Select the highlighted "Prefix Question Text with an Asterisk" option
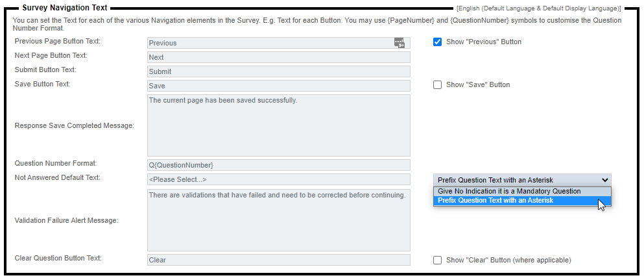This screenshot has height=280, width=644. [x=495, y=201]
